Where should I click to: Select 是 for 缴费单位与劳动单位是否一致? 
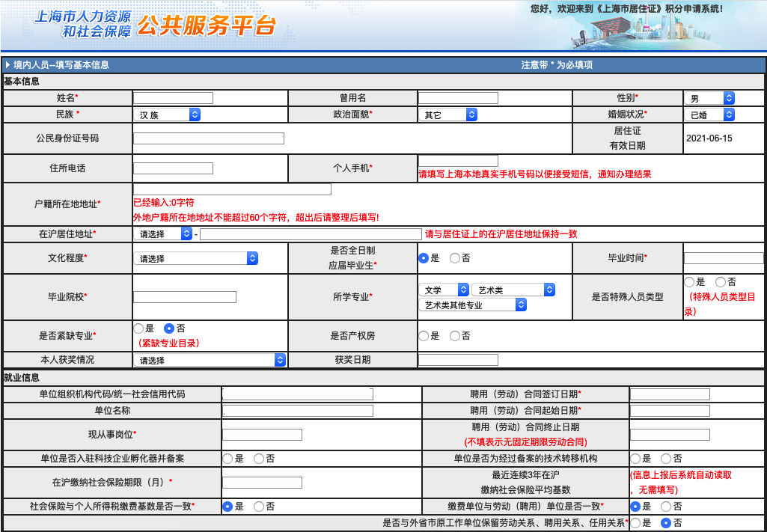(635, 507)
